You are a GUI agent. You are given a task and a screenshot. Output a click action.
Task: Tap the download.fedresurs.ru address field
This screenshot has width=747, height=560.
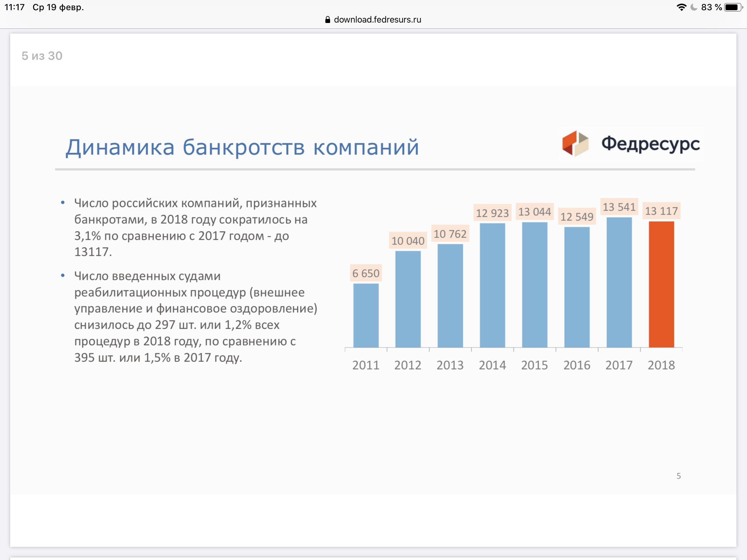(x=377, y=20)
